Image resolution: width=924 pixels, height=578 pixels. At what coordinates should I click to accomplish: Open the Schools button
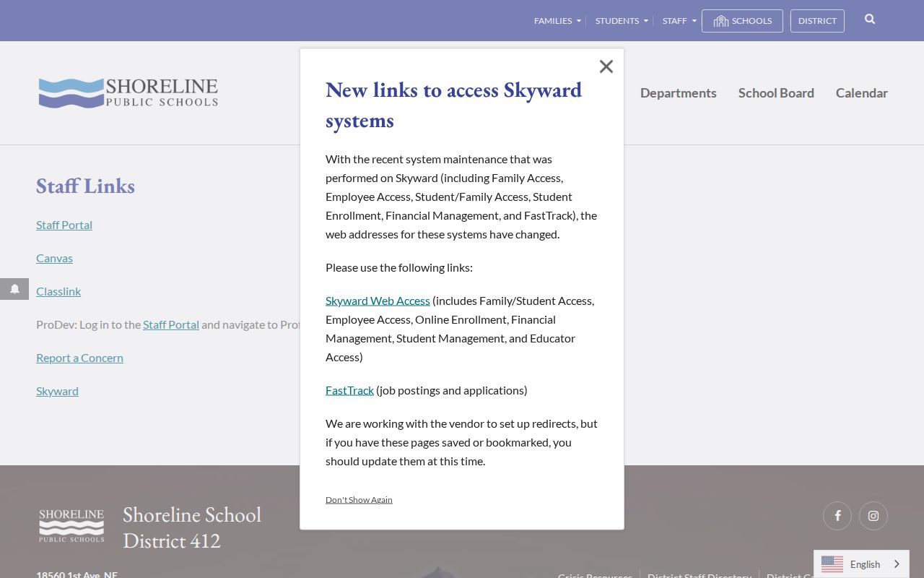tap(742, 21)
